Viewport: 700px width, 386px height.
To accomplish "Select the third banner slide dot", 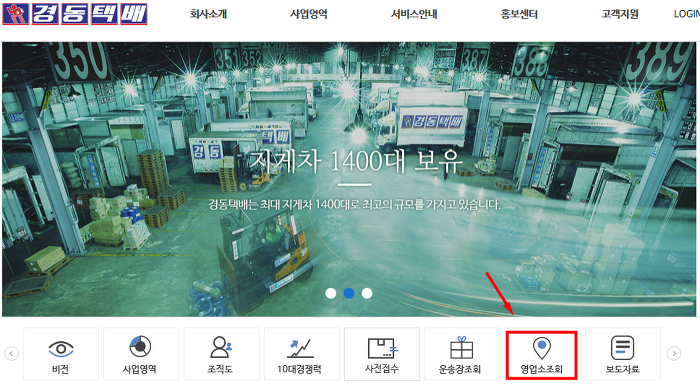I will (x=367, y=293).
